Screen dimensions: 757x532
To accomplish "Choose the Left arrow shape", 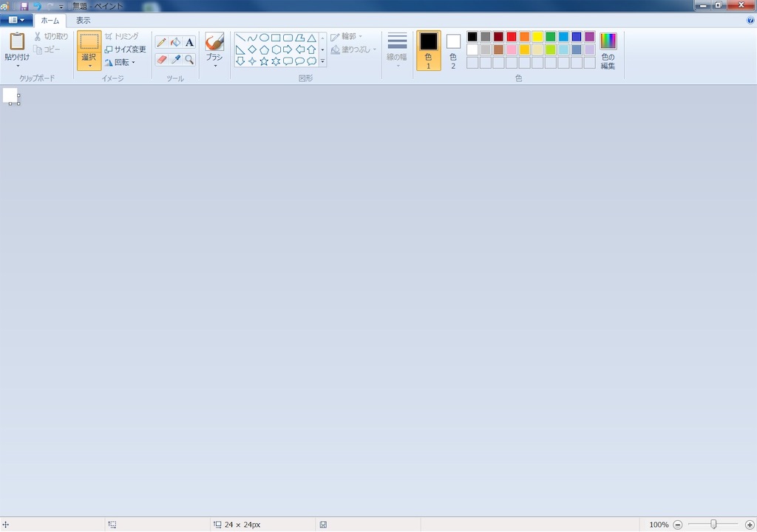I will pos(300,50).
